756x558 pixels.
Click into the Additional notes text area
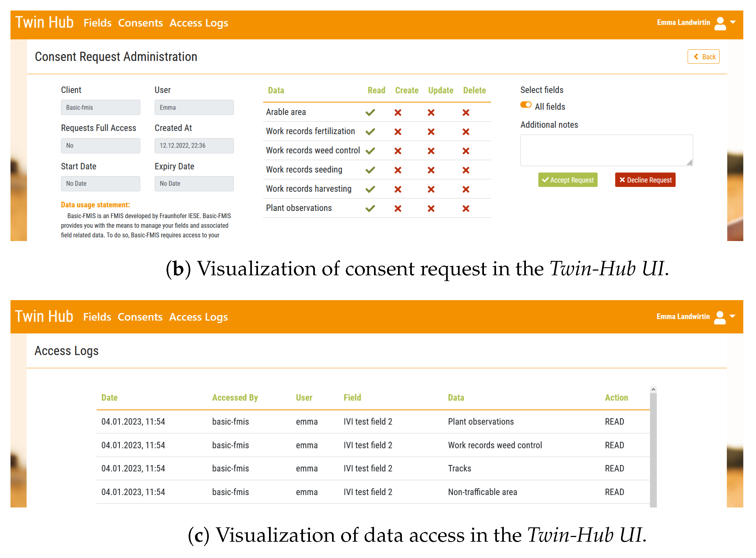click(x=606, y=150)
